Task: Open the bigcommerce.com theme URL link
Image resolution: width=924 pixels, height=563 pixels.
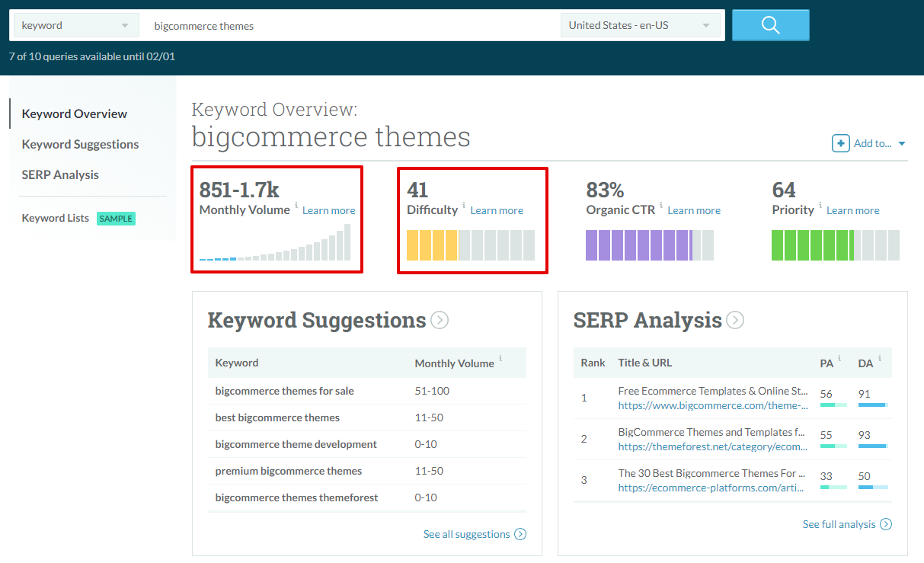Action: (713, 405)
